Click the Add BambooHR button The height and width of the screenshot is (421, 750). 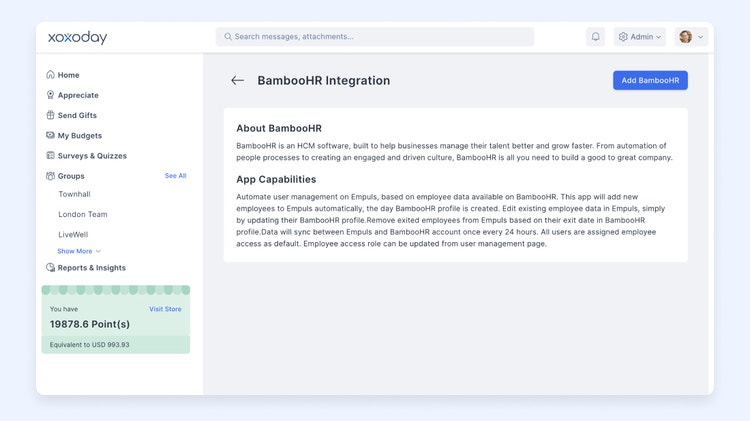click(650, 80)
